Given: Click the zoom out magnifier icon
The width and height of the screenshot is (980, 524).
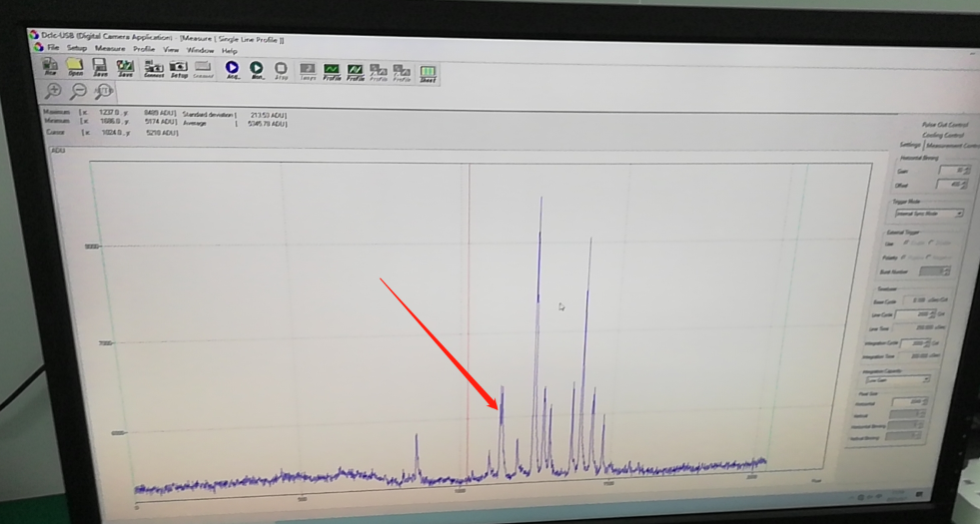Looking at the screenshot, I should pos(78,91).
